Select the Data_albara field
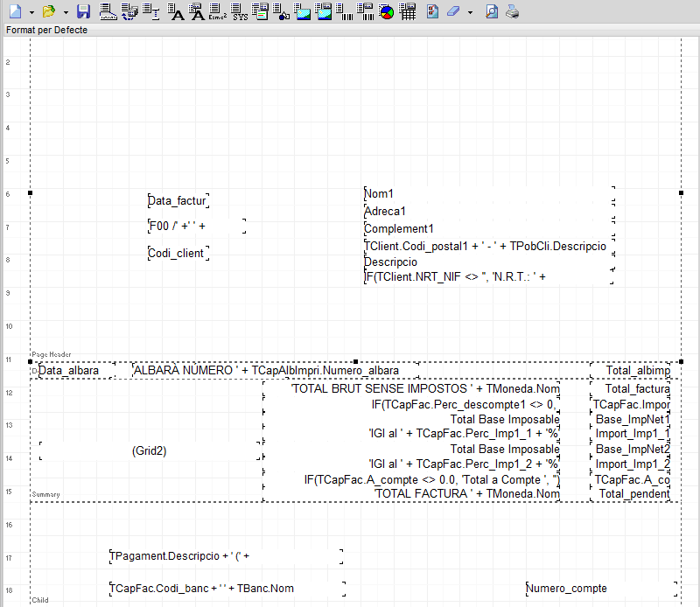 point(77,371)
